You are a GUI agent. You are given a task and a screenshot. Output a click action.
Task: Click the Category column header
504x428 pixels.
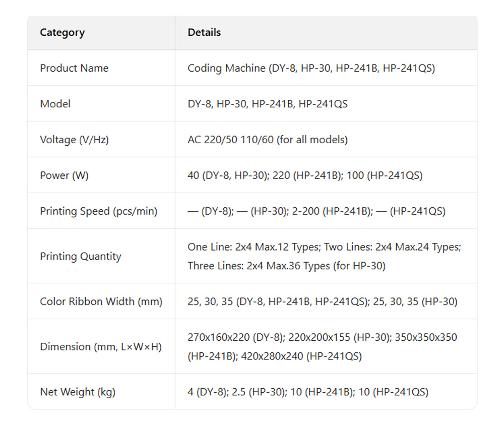[x=62, y=33]
